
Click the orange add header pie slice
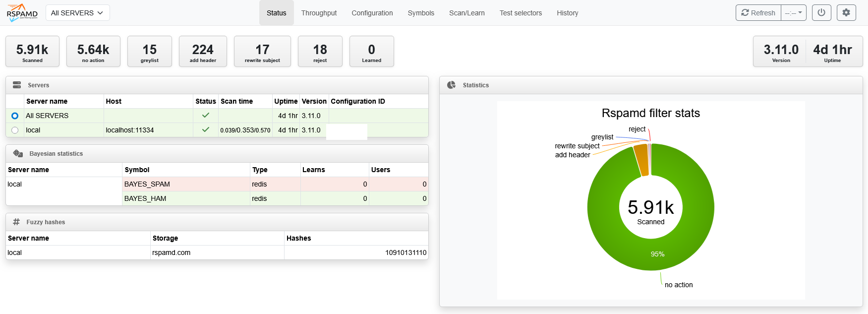point(641,160)
